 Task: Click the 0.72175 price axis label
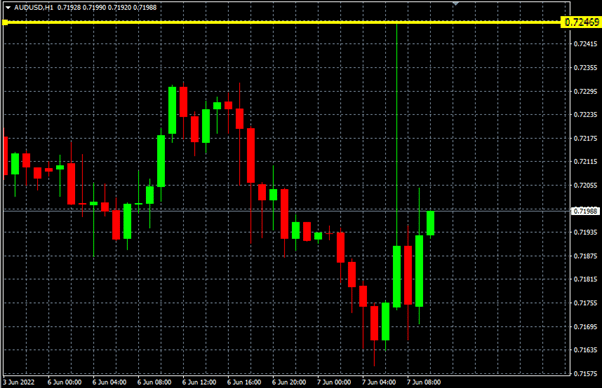click(x=585, y=138)
